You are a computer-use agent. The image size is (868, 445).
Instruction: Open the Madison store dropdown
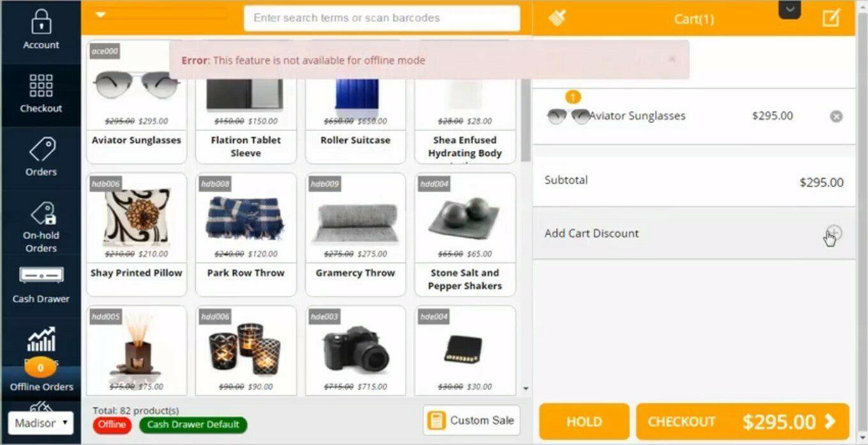(41, 423)
